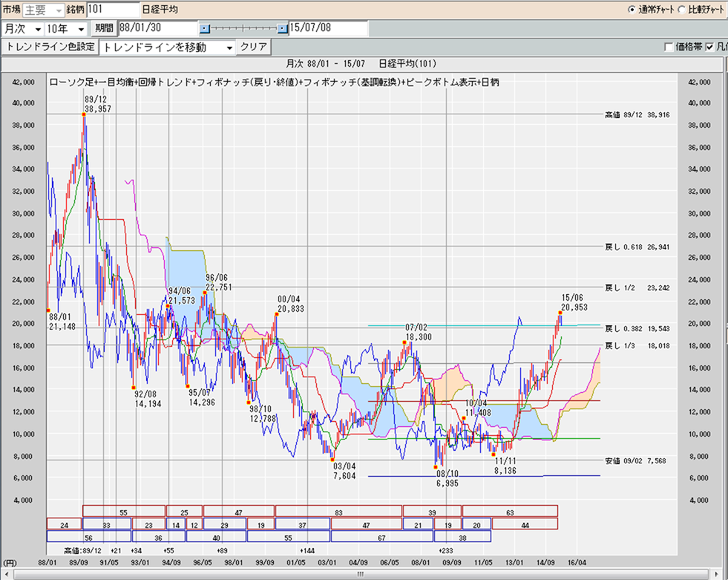Screen dimensions: 728x580
Task: Toggle the 価格帯 checkbox
Action: [669, 47]
